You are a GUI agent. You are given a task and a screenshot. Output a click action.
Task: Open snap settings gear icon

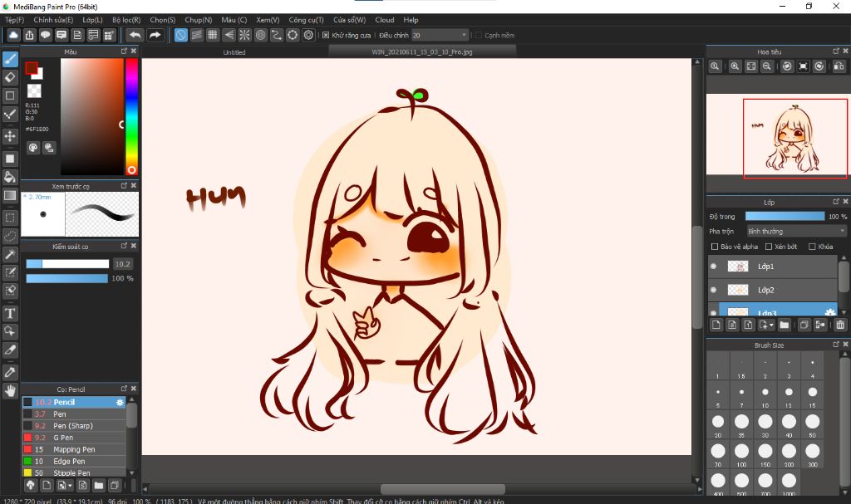tap(309, 35)
